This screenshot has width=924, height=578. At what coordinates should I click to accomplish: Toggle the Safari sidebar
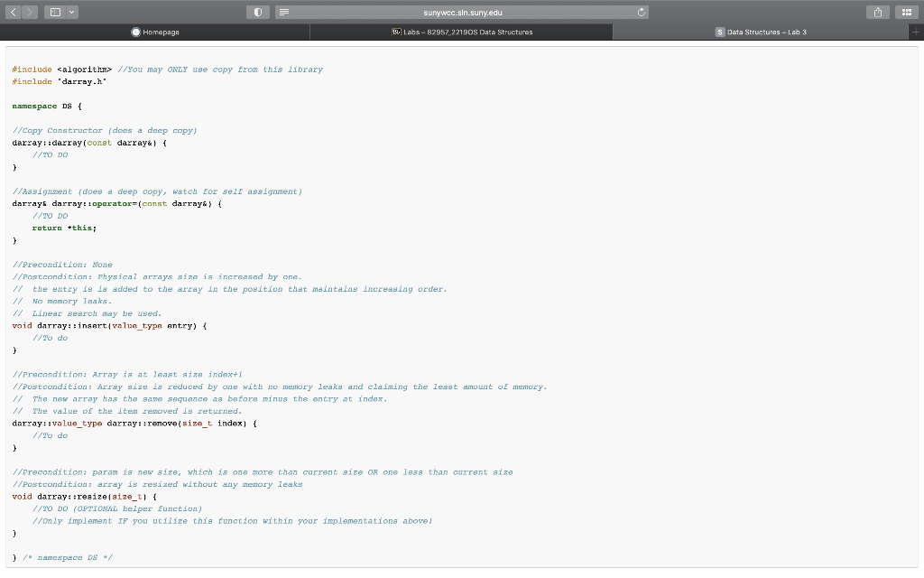54,12
